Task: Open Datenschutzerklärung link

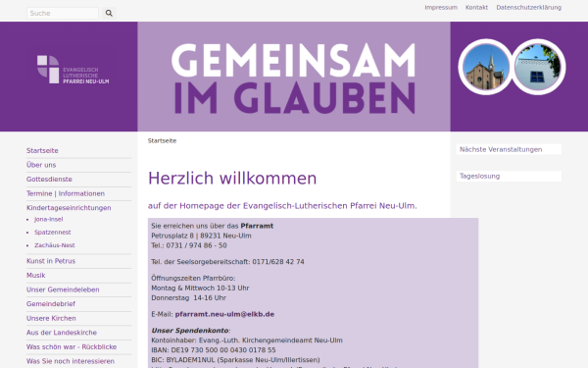Action: pos(529,8)
